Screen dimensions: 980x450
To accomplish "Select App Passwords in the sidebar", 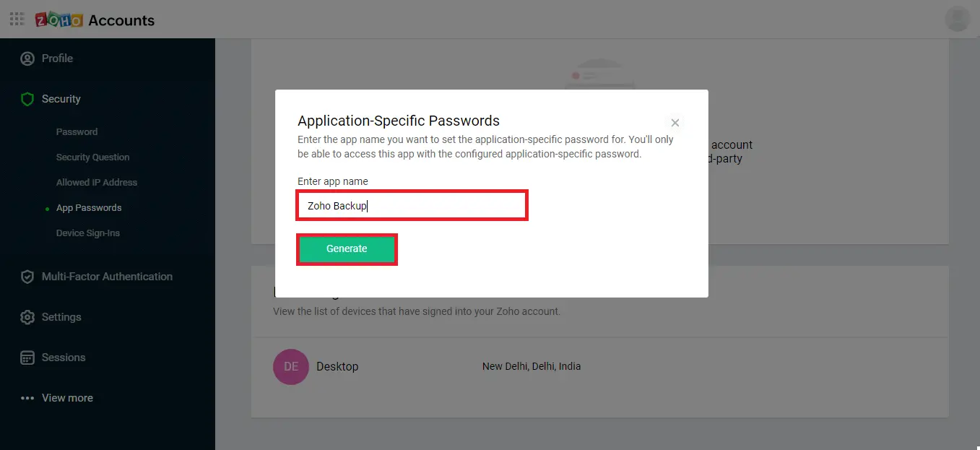I will click(89, 208).
